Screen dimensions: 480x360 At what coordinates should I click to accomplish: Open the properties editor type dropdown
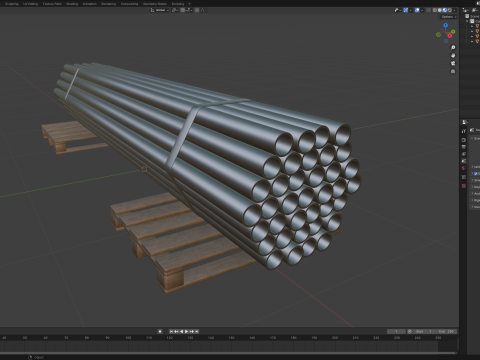[465, 122]
